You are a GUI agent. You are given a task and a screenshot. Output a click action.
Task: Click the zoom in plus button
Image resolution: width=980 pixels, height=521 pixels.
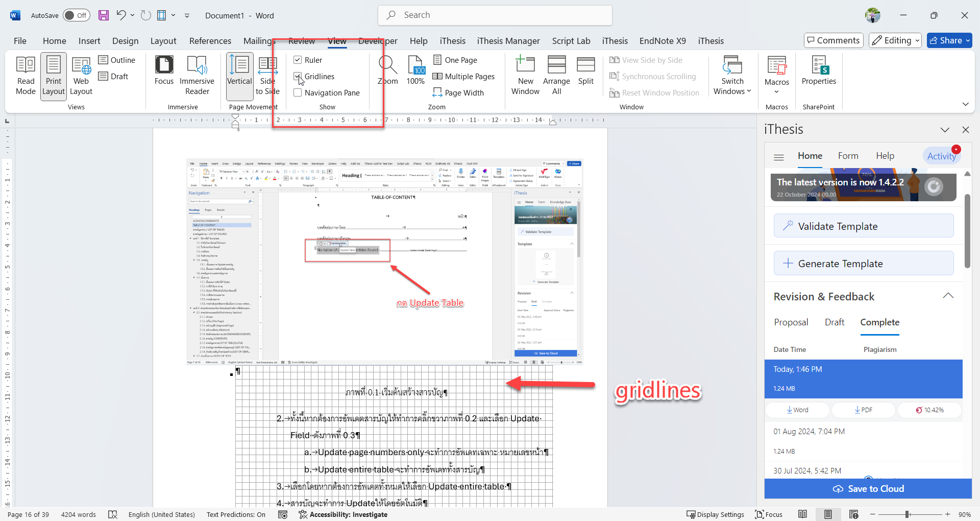tap(948, 514)
